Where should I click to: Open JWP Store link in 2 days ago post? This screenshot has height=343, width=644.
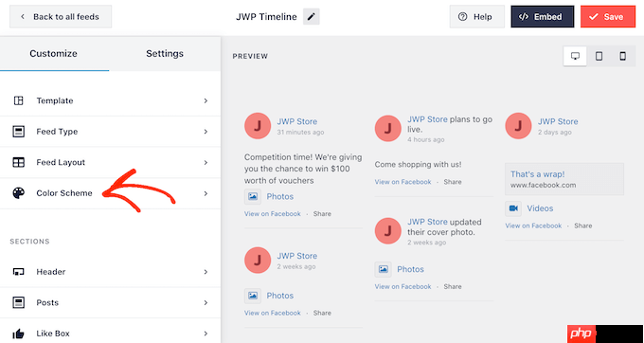coord(558,121)
